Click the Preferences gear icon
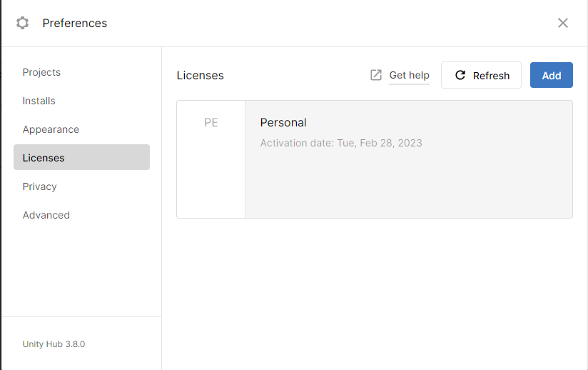Viewport: 588px width, 370px height. [23, 23]
